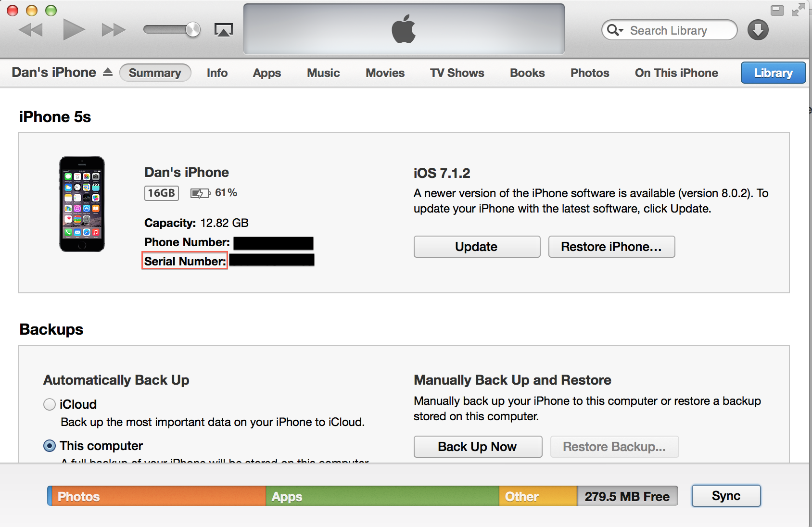The image size is (812, 527).
Task: Click Restore iPhone... button
Action: (x=611, y=247)
